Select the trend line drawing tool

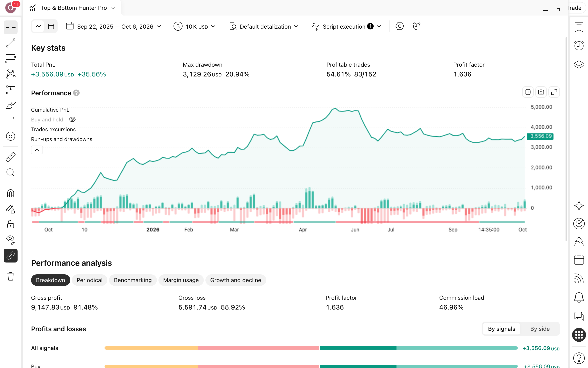[10, 43]
